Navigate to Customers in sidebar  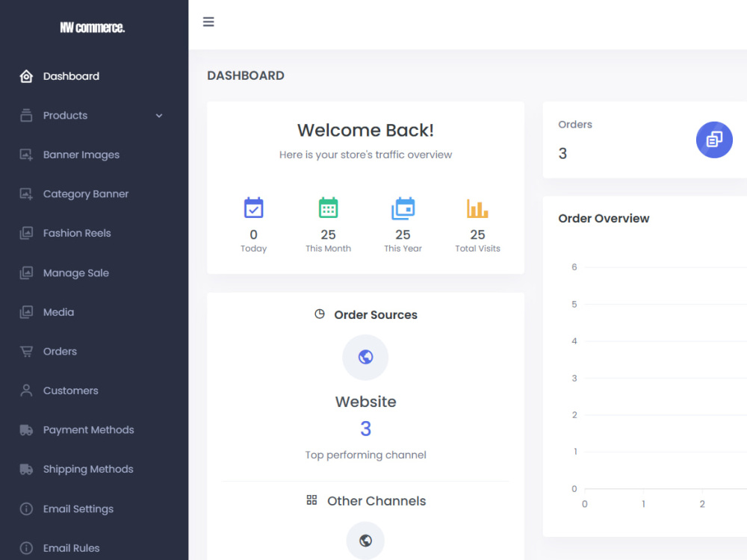coord(70,391)
